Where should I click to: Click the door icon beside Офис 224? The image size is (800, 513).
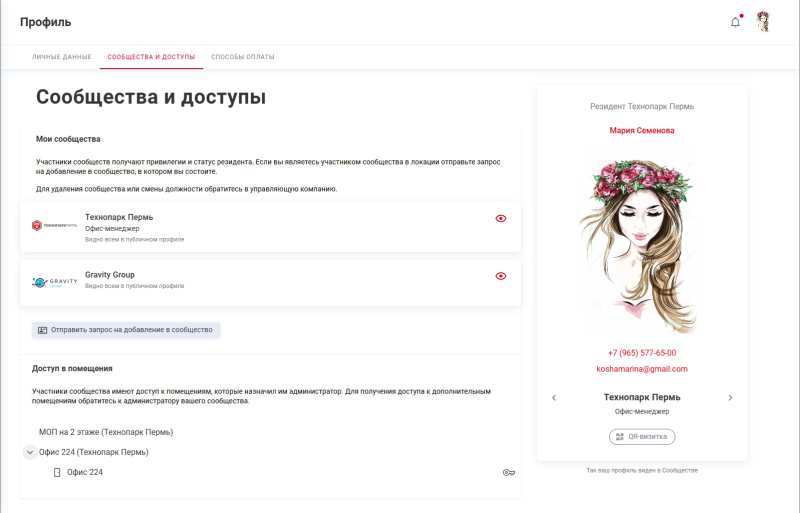point(57,472)
